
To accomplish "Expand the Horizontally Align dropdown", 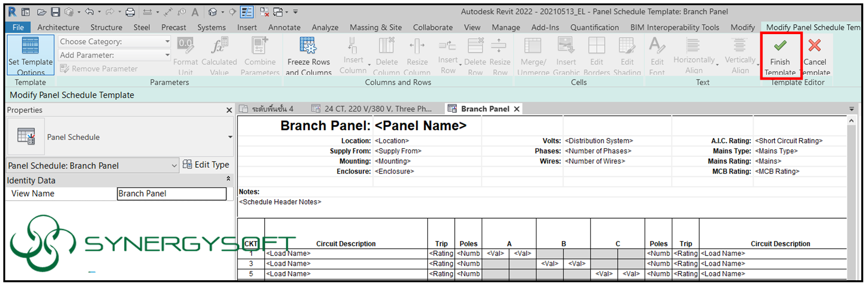I will 718,65.
